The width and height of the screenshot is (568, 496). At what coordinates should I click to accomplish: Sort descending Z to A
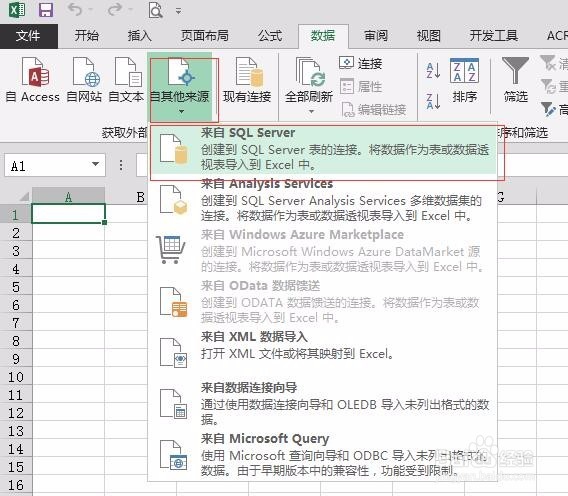(x=433, y=101)
